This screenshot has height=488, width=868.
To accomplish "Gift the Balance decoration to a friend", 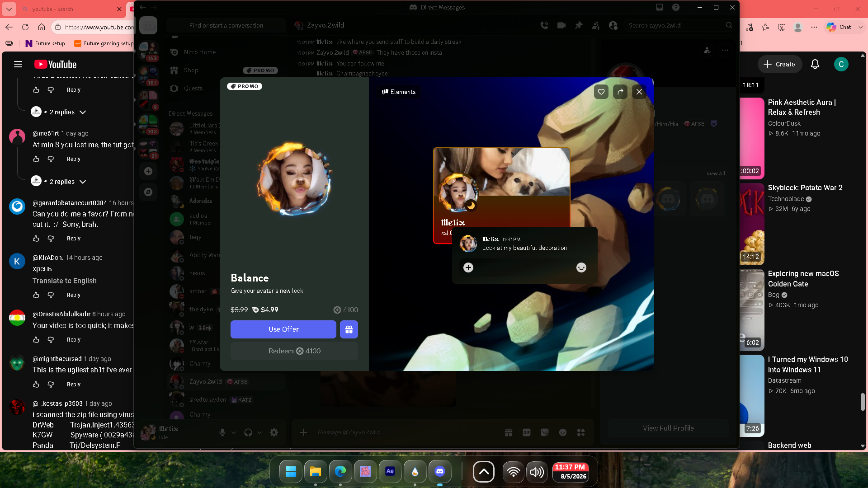I will 349,329.
